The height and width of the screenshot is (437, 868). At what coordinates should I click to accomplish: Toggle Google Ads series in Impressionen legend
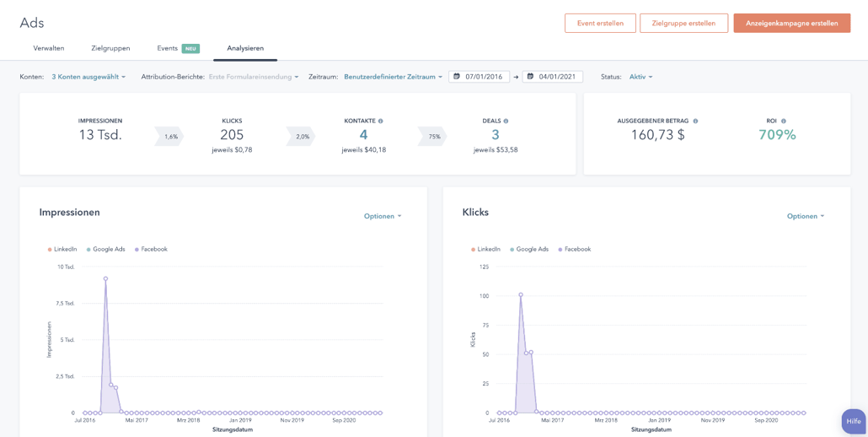pyautogui.click(x=105, y=250)
